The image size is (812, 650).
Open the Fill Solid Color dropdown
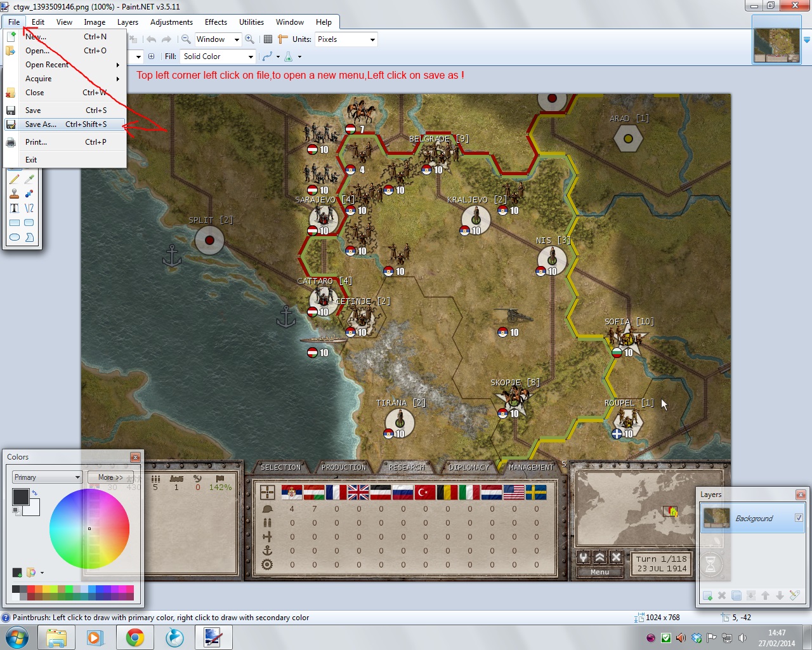click(x=218, y=56)
